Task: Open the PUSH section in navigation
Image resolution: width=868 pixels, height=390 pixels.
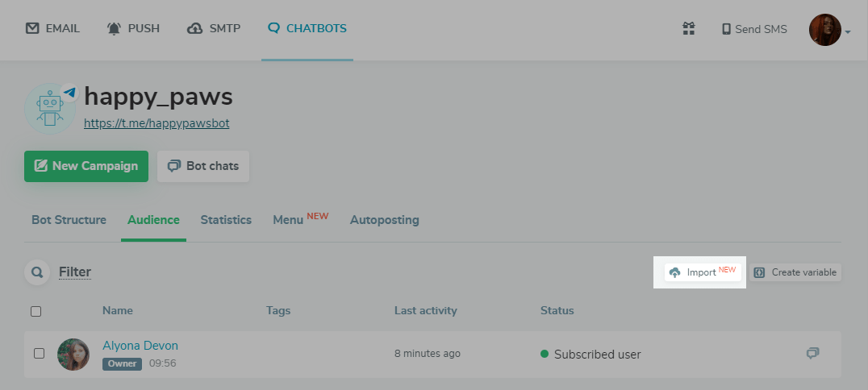Action: [134, 28]
